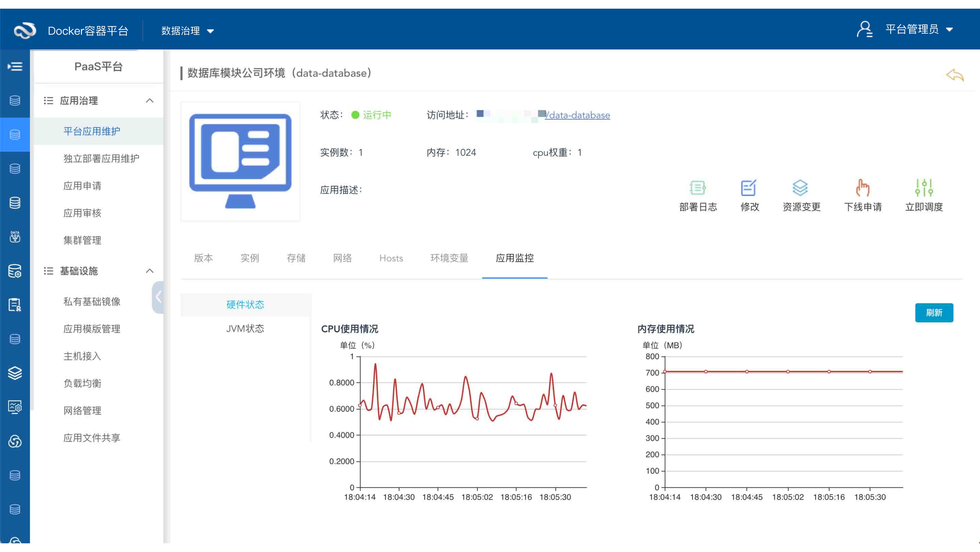Collapse the 应用治理 section

point(150,101)
